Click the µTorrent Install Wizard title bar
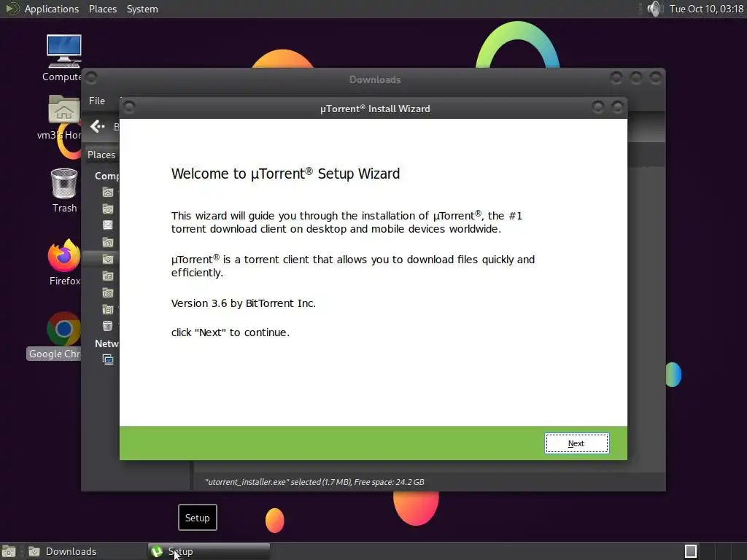 [x=375, y=109]
